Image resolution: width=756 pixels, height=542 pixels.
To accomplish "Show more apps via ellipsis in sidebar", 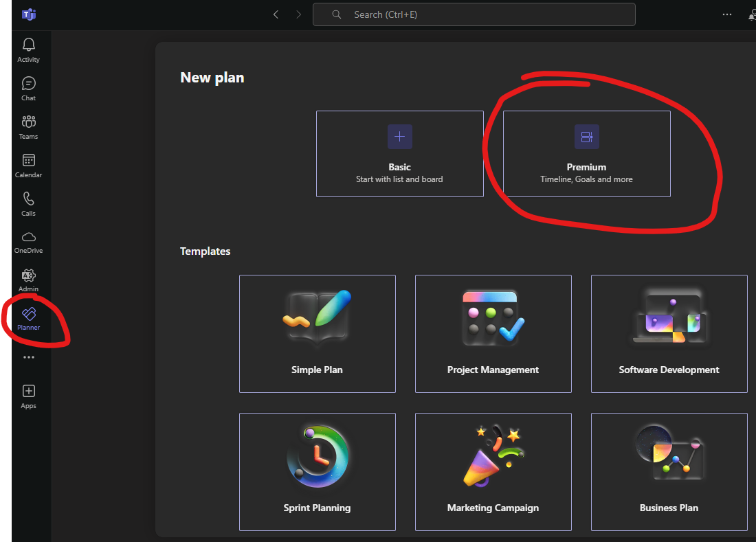I will [x=28, y=357].
